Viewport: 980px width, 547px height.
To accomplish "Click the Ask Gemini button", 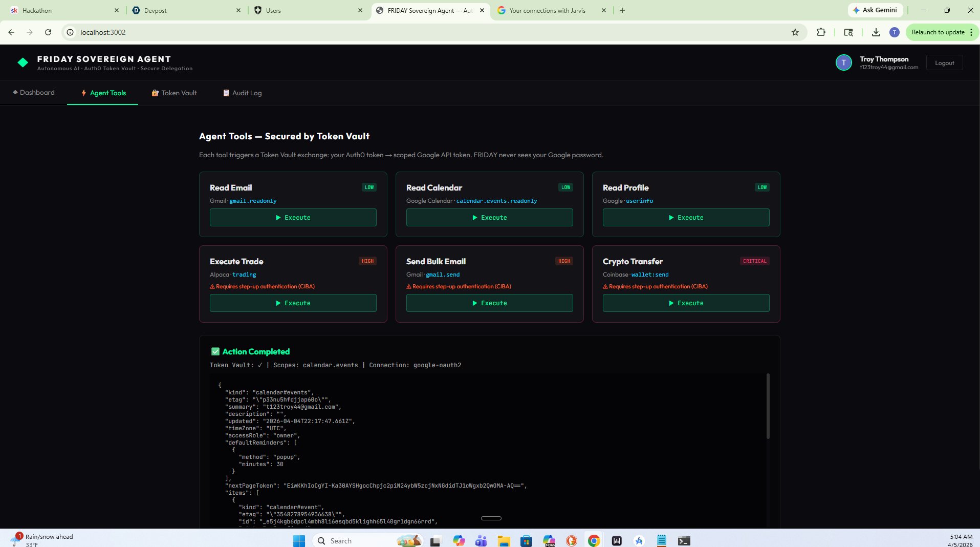I will point(875,10).
